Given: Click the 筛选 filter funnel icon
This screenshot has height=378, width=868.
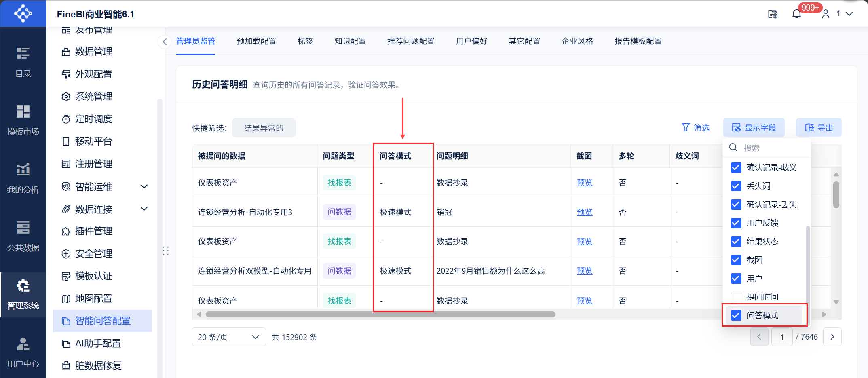Looking at the screenshot, I should 686,128.
